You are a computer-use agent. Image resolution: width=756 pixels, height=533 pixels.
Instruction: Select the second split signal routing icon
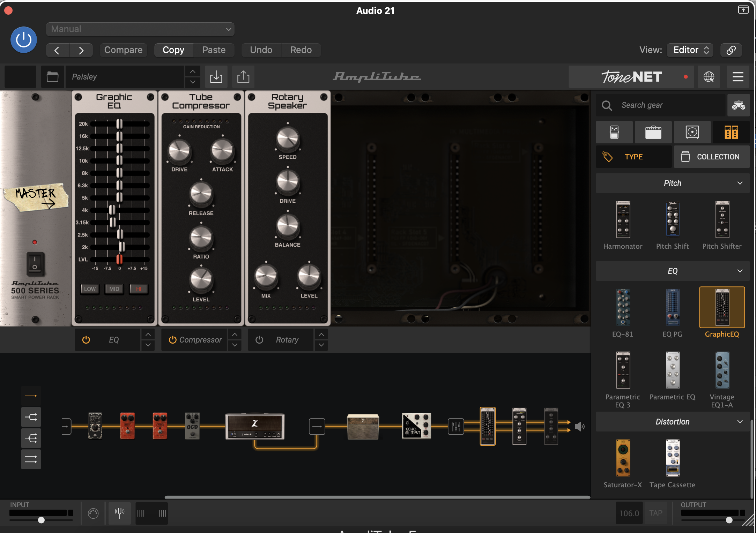pyautogui.click(x=31, y=417)
